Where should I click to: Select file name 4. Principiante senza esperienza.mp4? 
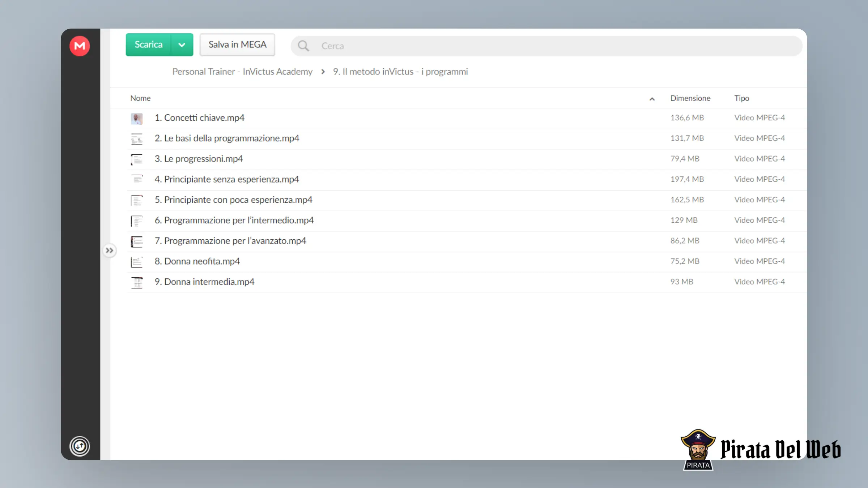coord(227,179)
